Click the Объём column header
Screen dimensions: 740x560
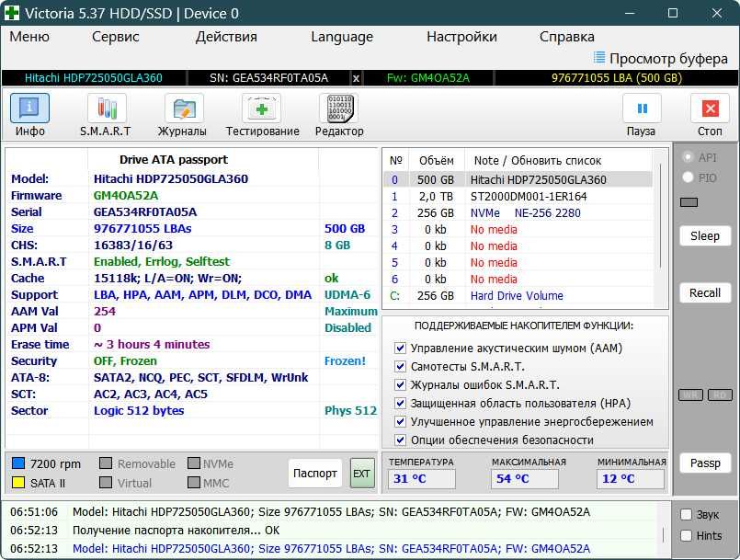[x=436, y=161]
